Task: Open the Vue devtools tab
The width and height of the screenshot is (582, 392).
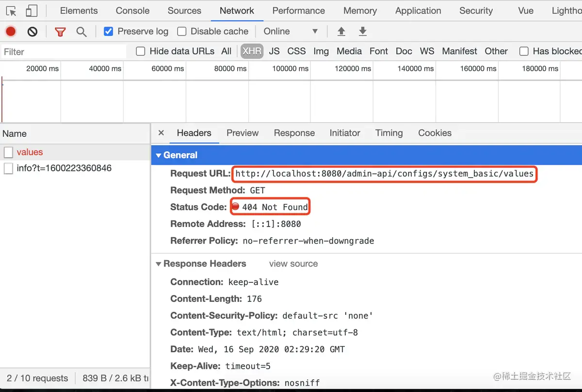Action: click(x=526, y=11)
